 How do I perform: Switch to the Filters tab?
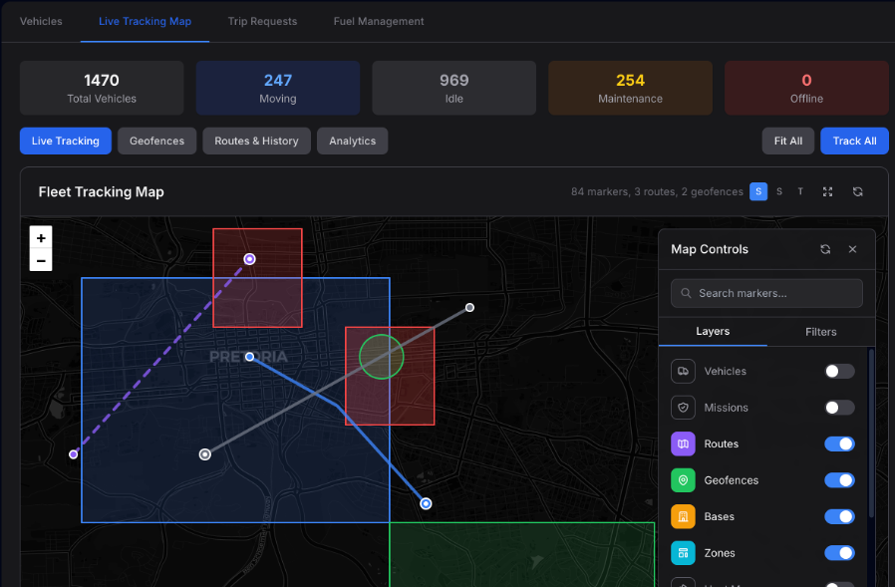pyautogui.click(x=820, y=331)
